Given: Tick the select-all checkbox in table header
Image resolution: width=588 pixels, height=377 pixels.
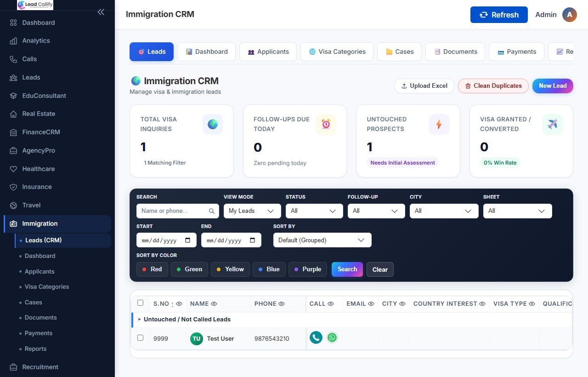Looking at the screenshot, I should pyautogui.click(x=141, y=303).
